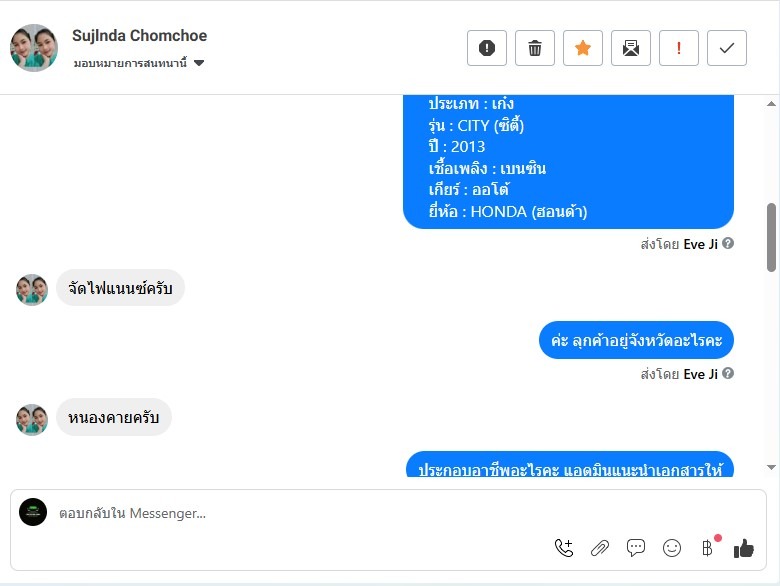
Task: Click the scroll down arrow
Action: [x=772, y=467]
